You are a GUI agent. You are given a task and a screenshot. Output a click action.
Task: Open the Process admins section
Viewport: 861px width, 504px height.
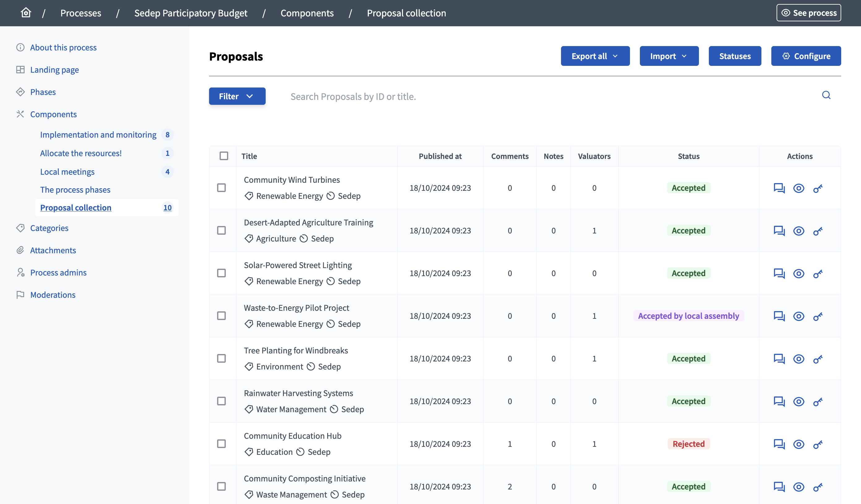pyautogui.click(x=58, y=272)
